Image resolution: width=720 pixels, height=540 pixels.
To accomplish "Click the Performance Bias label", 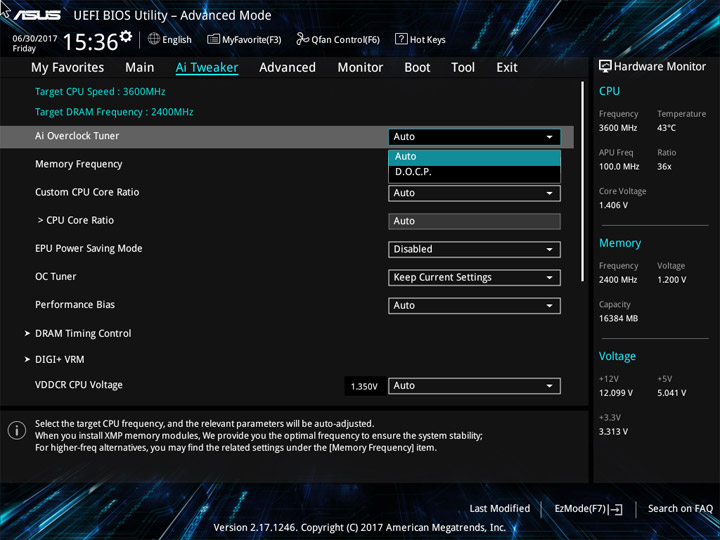I will pos(75,304).
